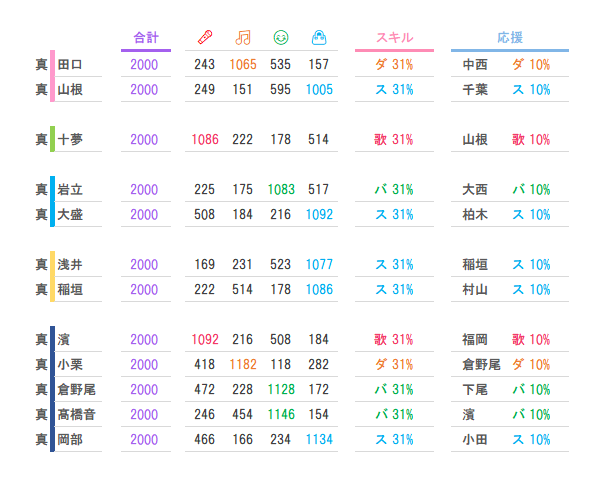The width and height of the screenshot is (601, 477).
Task: Click the green 1128 value in 倉野尾 row
Action: (x=281, y=389)
